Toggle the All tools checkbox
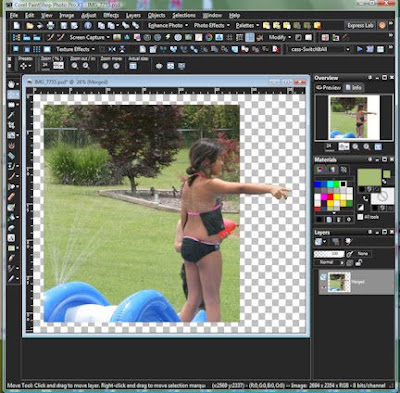Screen dimensions: 400x393 pos(360,217)
